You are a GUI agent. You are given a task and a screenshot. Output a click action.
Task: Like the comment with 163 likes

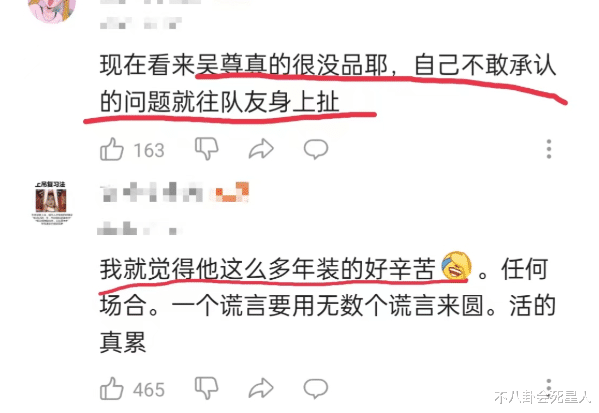[x=112, y=149]
